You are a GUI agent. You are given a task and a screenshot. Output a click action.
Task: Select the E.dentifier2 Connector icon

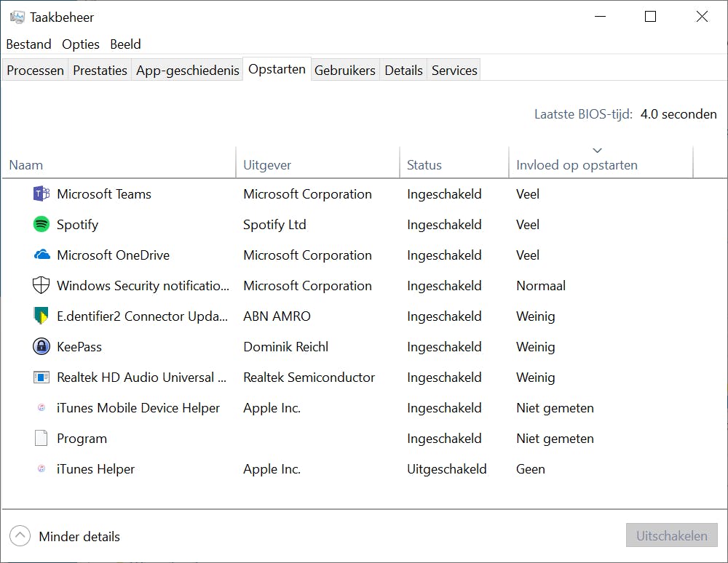pyautogui.click(x=41, y=316)
